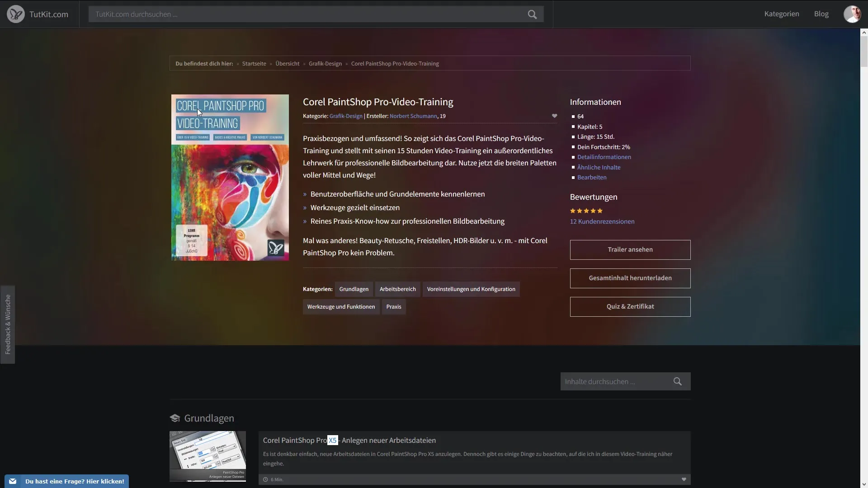Viewport: 868px width, 488px height.
Task: Click the search magnifier in top bar
Action: pyautogui.click(x=533, y=14)
